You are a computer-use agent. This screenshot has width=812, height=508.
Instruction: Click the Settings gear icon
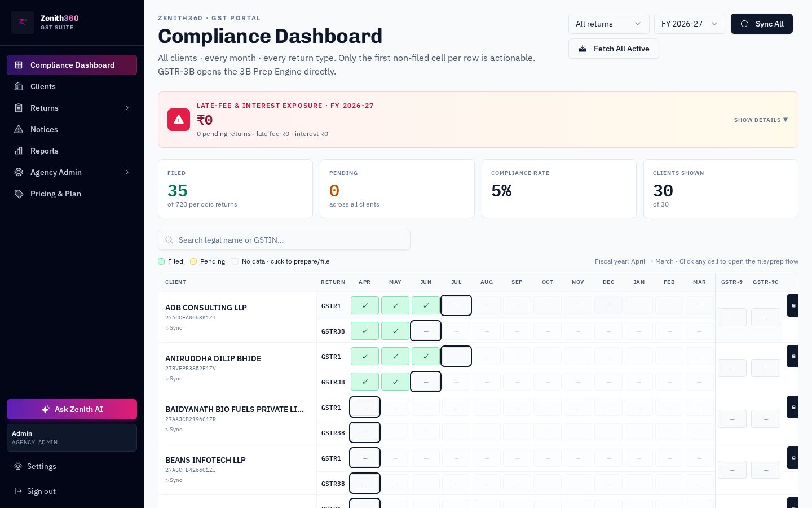click(18, 466)
